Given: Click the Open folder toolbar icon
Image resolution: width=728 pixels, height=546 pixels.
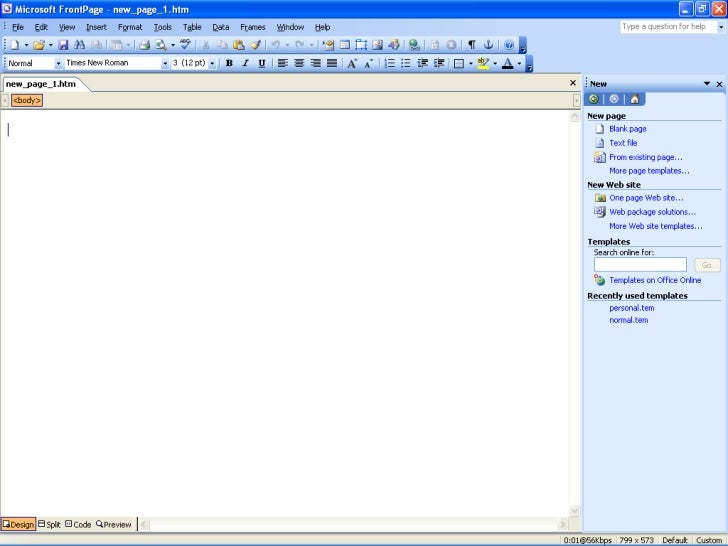Looking at the screenshot, I should click(39, 45).
